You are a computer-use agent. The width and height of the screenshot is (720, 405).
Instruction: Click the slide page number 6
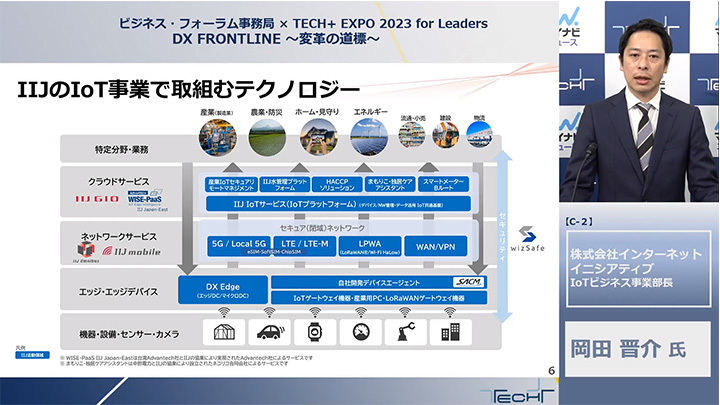point(551,370)
